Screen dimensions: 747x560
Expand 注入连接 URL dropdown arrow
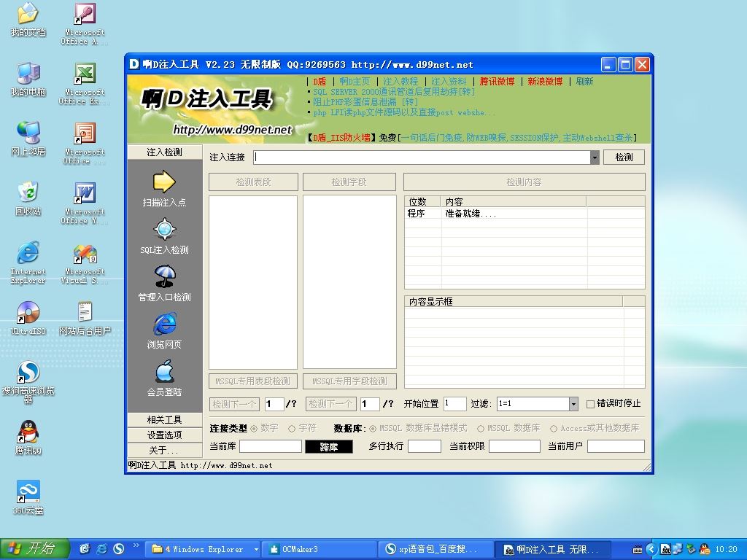pos(594,157)
